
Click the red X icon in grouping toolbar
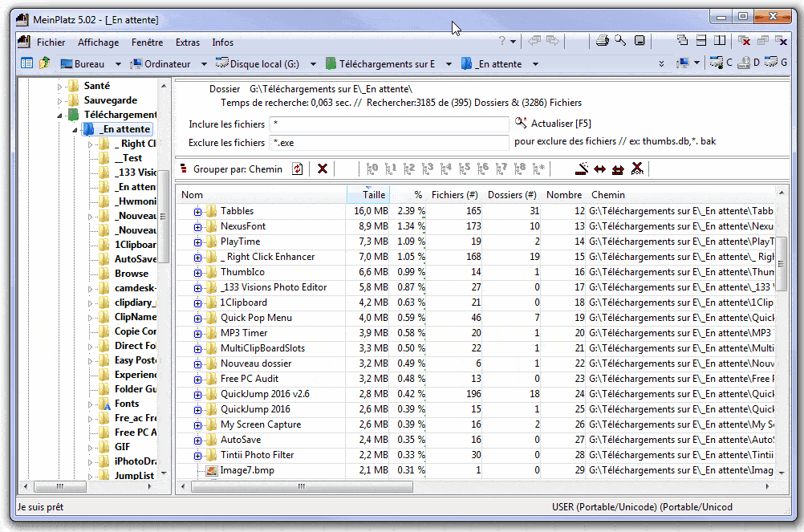322,169
